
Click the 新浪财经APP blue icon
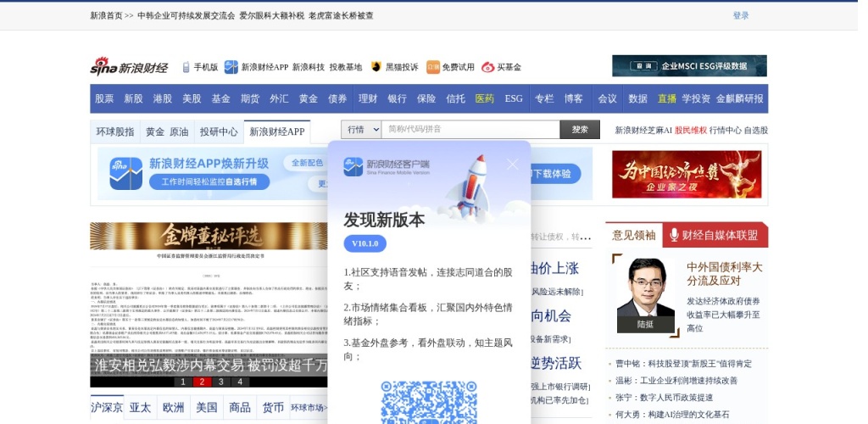click(x=231, y=67)
